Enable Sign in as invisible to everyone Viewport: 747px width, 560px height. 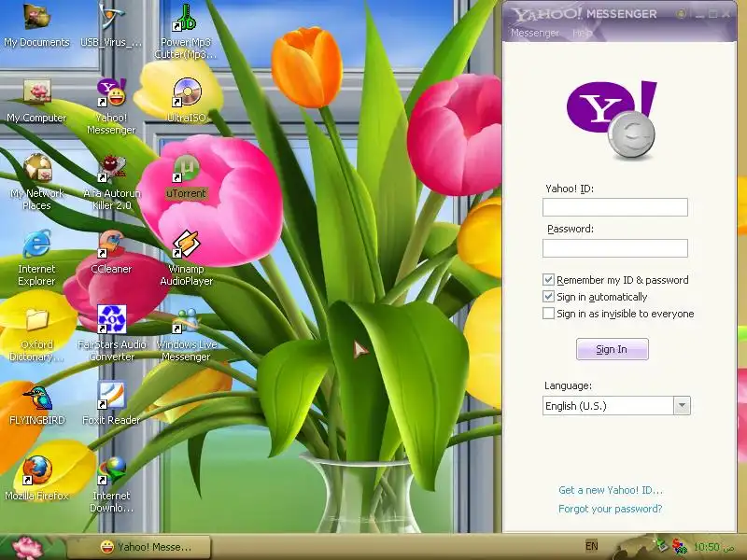click(548, 314)
